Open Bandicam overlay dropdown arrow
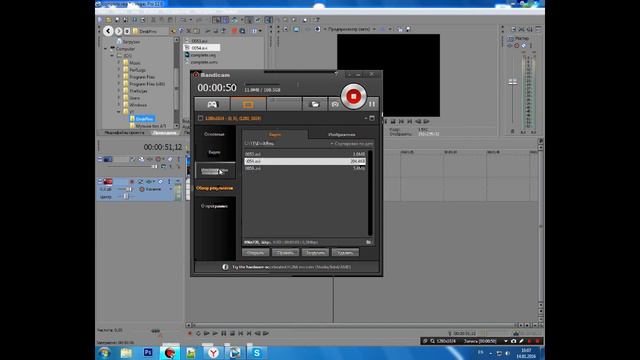This screenshot has height=360, width=640. click(x=506, y=341)
